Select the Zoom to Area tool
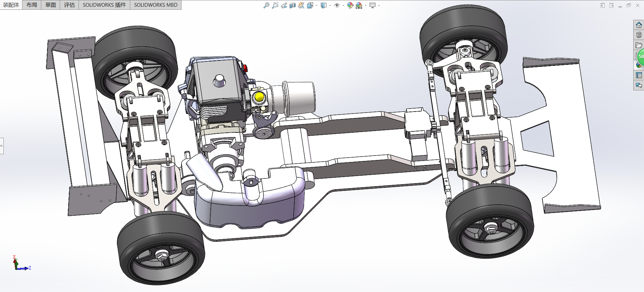The height and width of the screenshot is (292, 644). (275, 5)
